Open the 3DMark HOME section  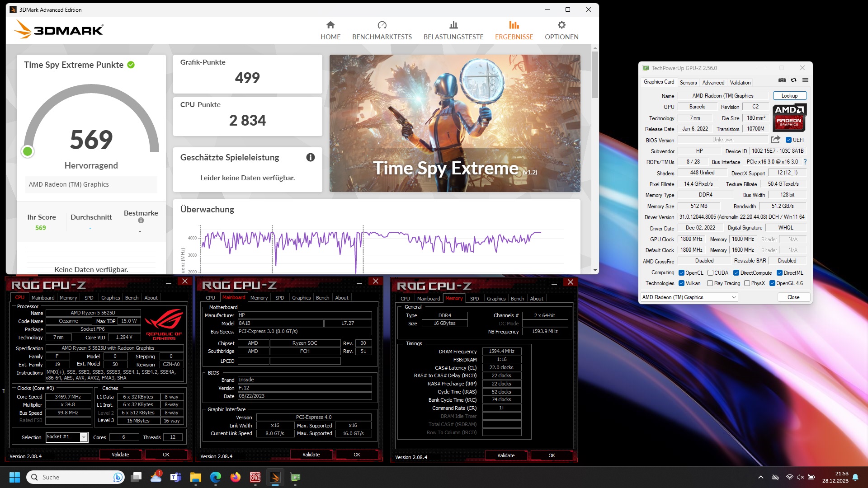point(330,30)
